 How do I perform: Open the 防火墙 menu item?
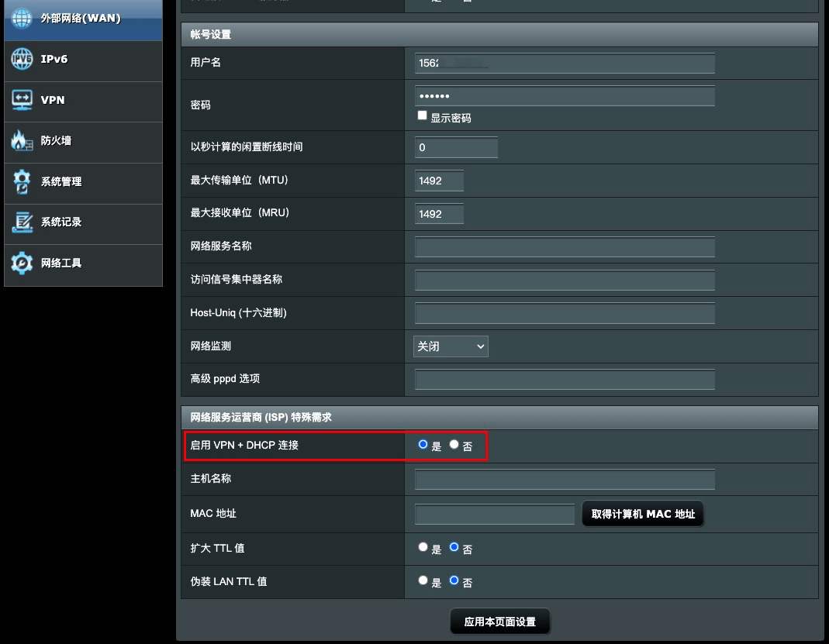tap(56, 141)
